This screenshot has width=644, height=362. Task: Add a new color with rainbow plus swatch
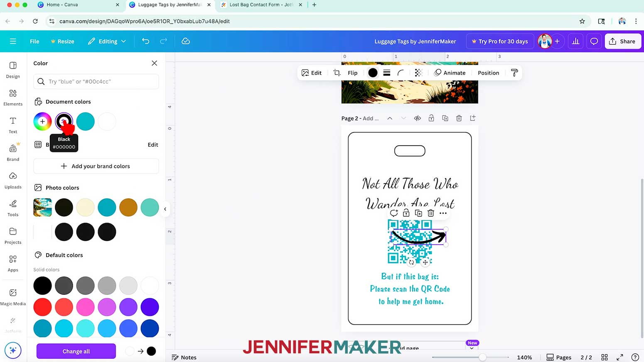coord(42,121)
